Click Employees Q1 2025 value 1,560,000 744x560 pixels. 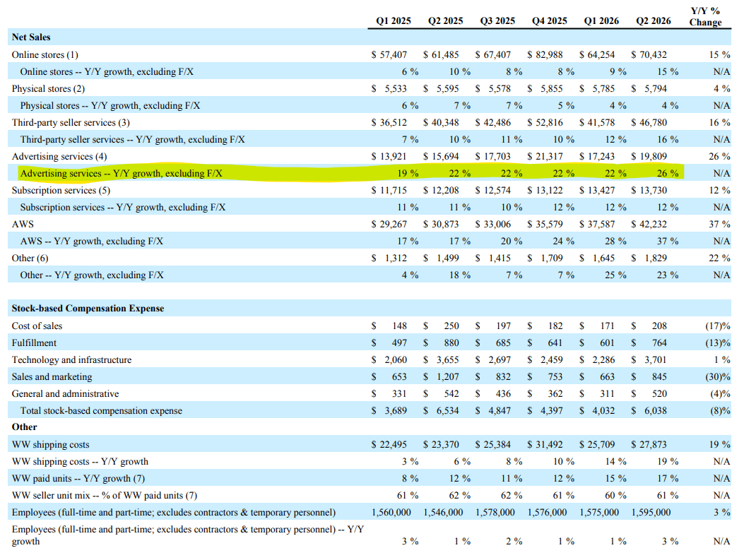(x=391, y=513)
